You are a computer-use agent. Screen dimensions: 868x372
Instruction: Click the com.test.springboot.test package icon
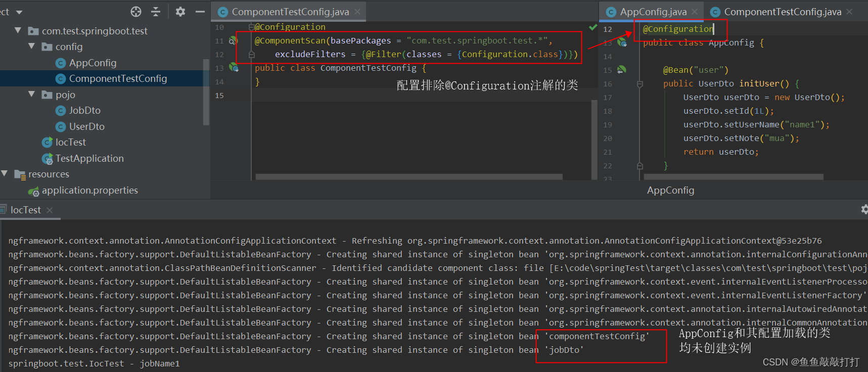[33, 31]
